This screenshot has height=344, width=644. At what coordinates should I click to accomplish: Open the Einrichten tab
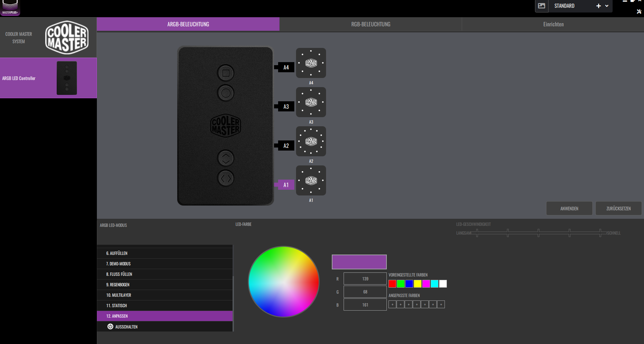(553, 24)
